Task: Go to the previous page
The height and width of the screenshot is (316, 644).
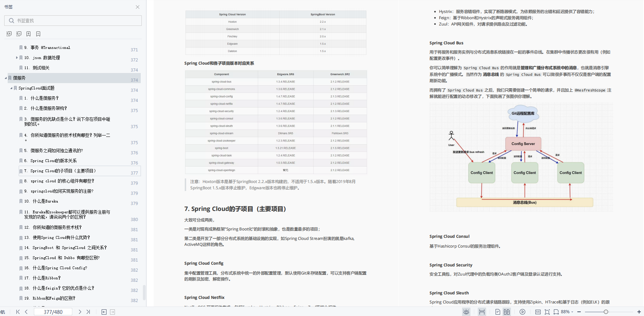Action: click(26, 312)
